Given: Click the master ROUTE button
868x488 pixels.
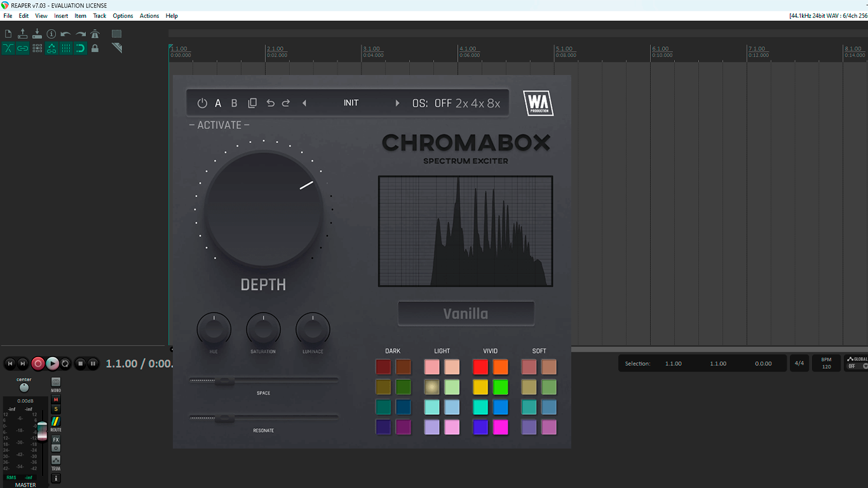Looking at the screenshot, I should click(56, 423).
